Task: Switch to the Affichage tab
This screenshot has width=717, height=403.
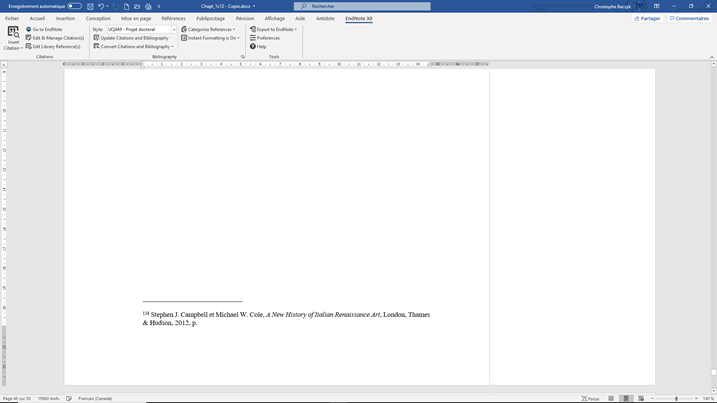Action: [274, 18]
